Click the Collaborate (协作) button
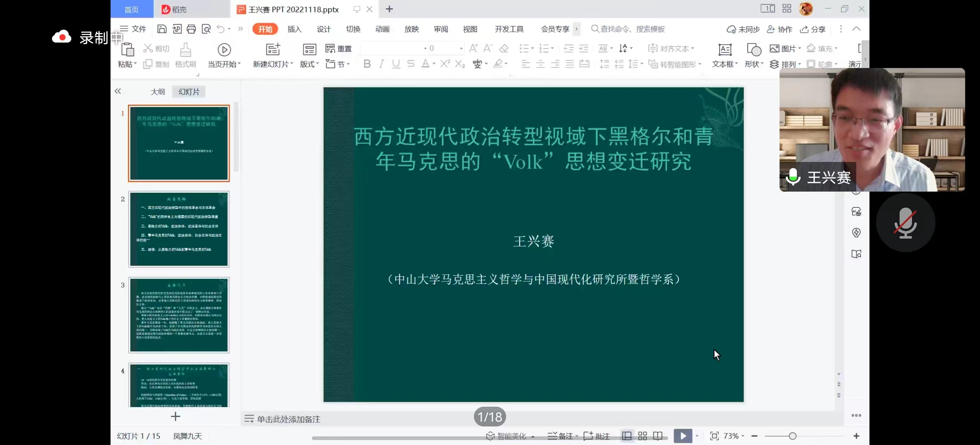Screen dimensions: 980x445 tap(780, 29)
